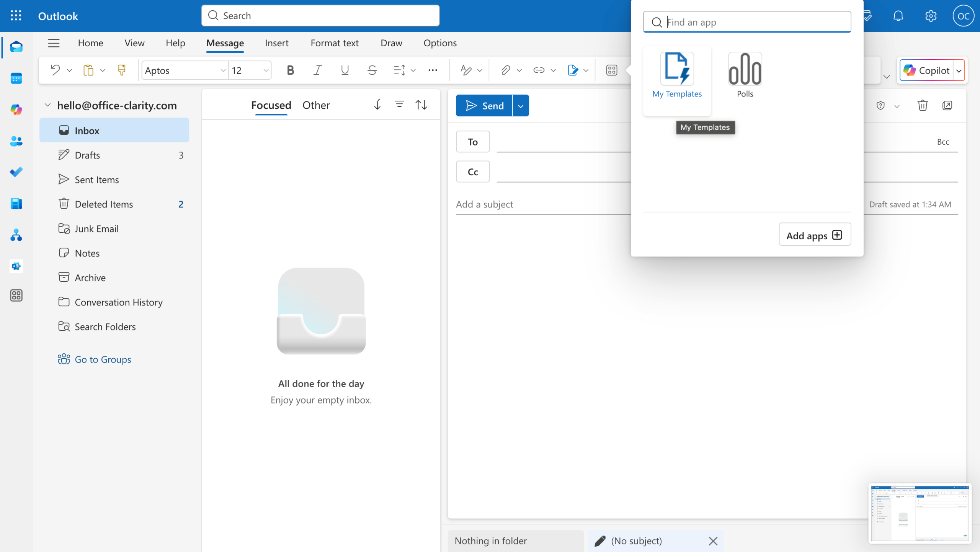Follow the Go to Groups link
The height and width of the screenshot is (552, 980).
[103, 359]
